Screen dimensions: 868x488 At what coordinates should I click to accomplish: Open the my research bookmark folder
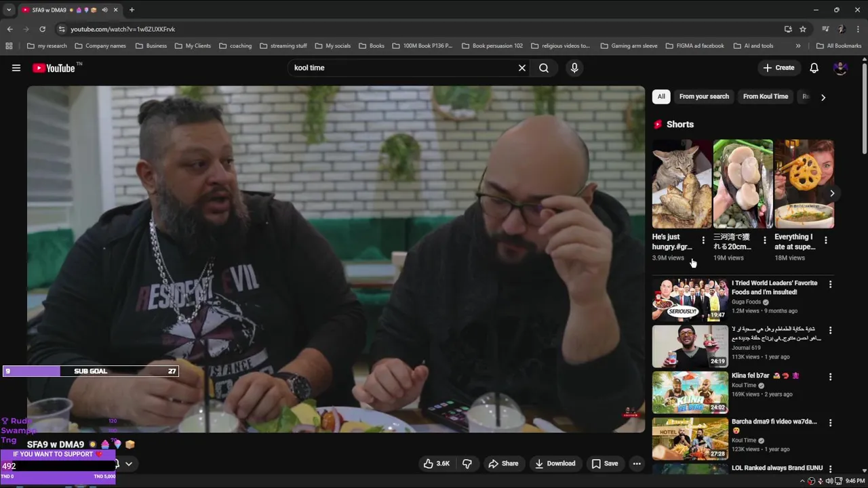point(47,46)
